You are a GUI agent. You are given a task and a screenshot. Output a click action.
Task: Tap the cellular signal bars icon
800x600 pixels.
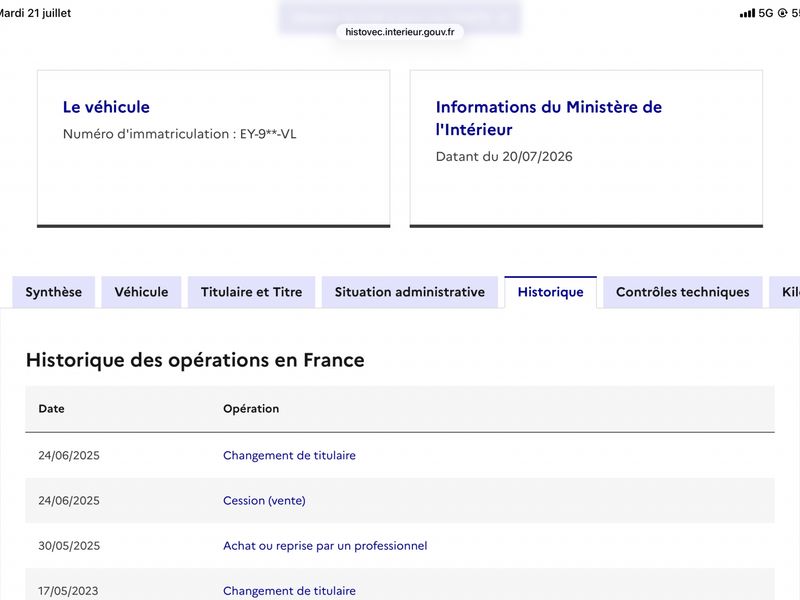click(747, 13)
